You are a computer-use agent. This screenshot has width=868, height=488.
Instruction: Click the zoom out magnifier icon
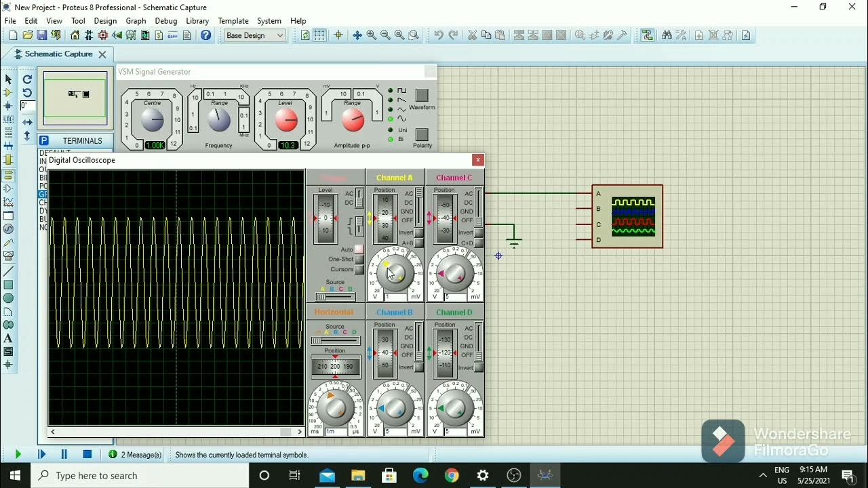(x=385, y=35)
